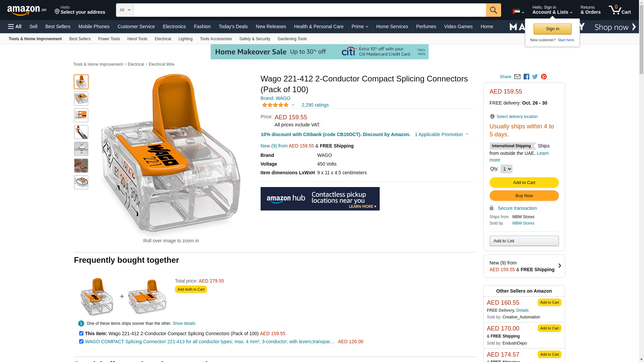Open the search category All dropdown
The width and height of the screenshot is (644, 362).
coord(124,10)
